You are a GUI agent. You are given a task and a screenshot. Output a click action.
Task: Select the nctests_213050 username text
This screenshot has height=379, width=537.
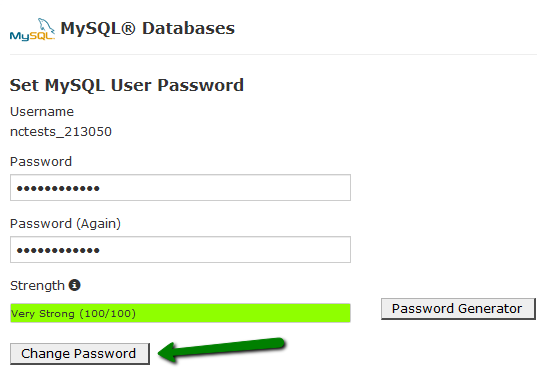tap(61, 132)
